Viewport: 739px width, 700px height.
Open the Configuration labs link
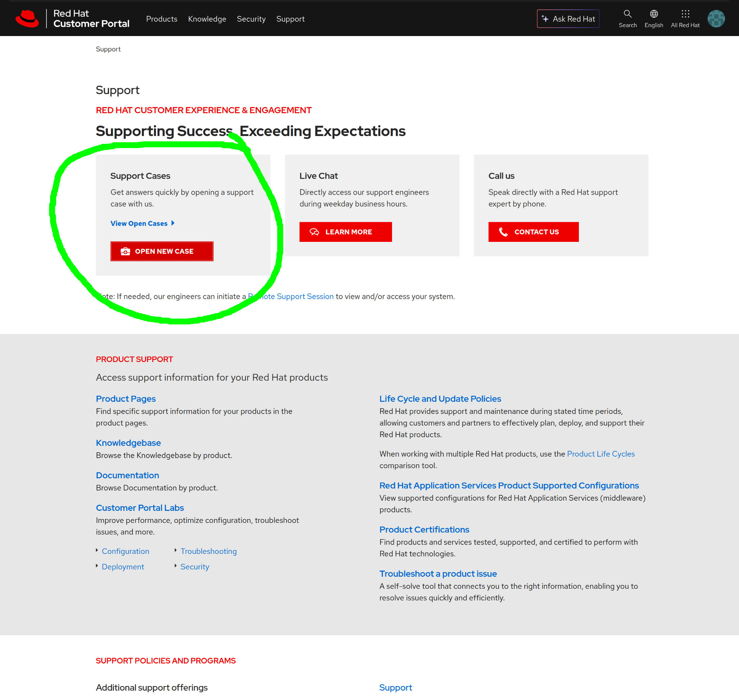[x=126, y=552]
